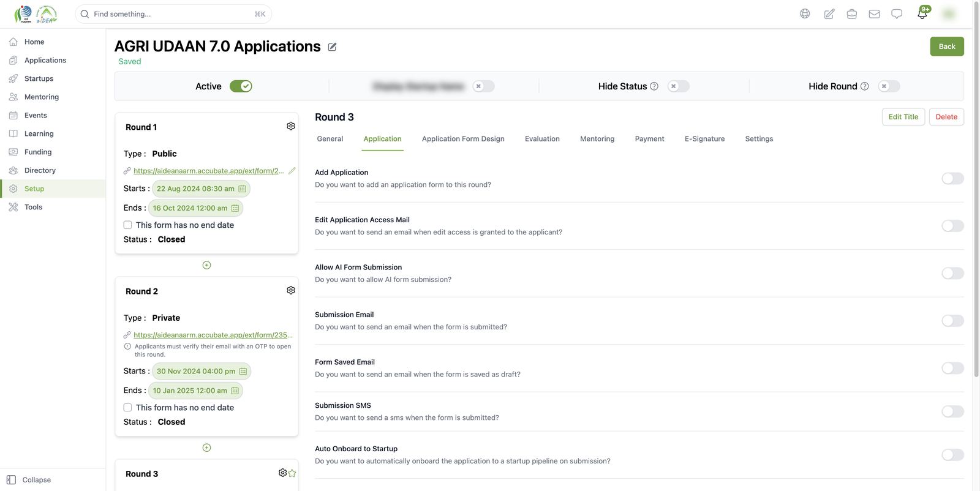Collapse the left sidebar
This screenshot has height=491, width=980.
click(29, 480)
